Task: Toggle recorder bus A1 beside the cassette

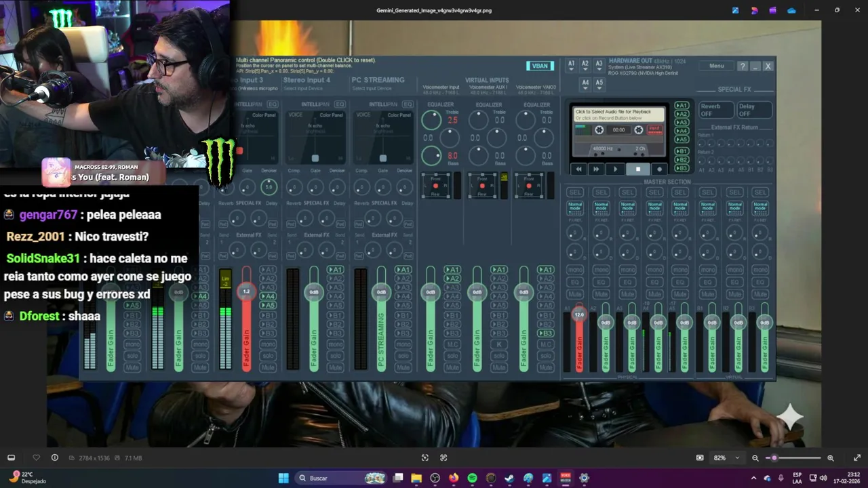Action: point(682,106)
